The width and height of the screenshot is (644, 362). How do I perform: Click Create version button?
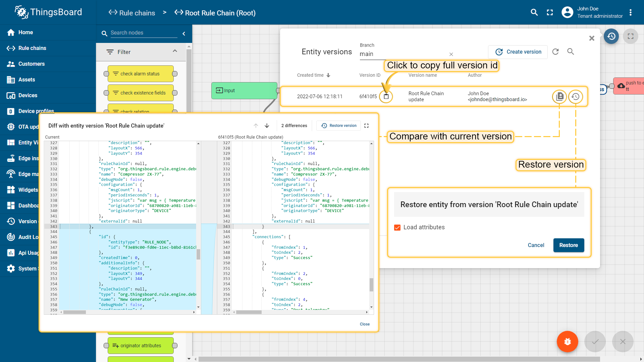click(x=518, y=52)
